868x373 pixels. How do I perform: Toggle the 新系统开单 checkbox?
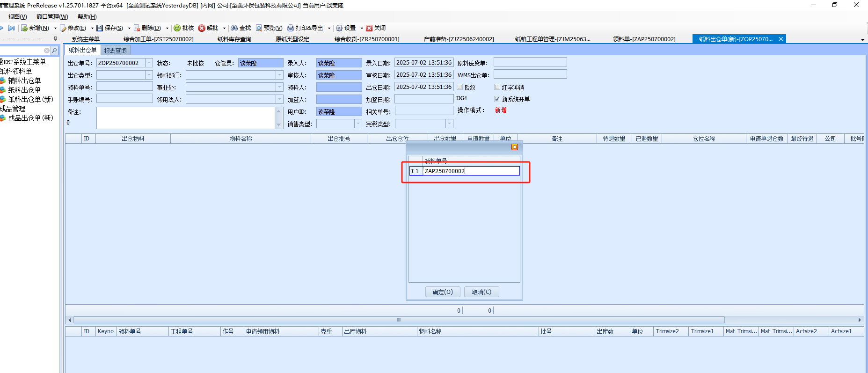click(497, 99)
